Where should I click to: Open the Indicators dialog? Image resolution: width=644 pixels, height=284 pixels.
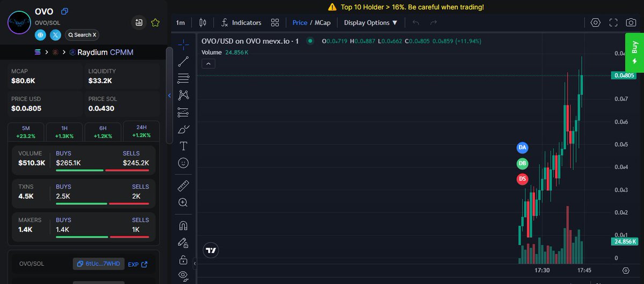coord(241,23)
